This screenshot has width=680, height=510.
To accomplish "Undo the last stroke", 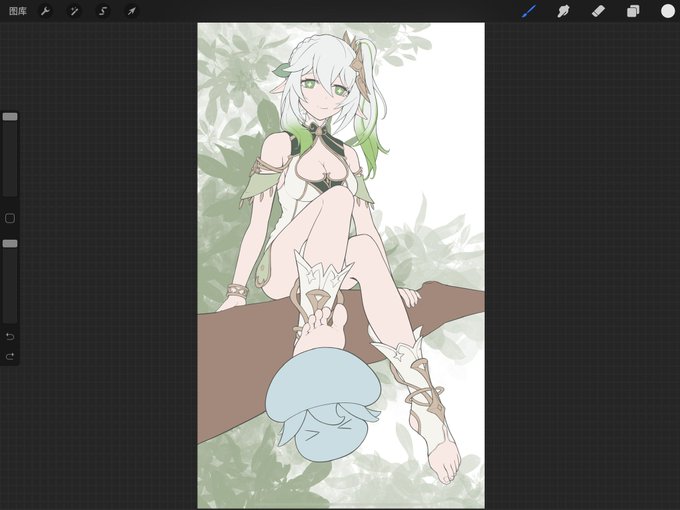I will coord(10,336).
